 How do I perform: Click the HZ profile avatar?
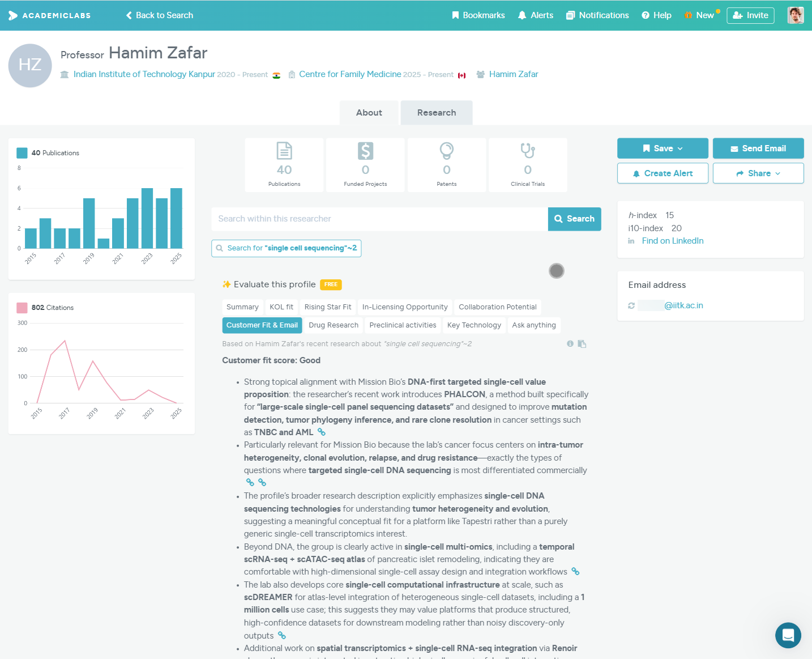(x=30, y=65)
